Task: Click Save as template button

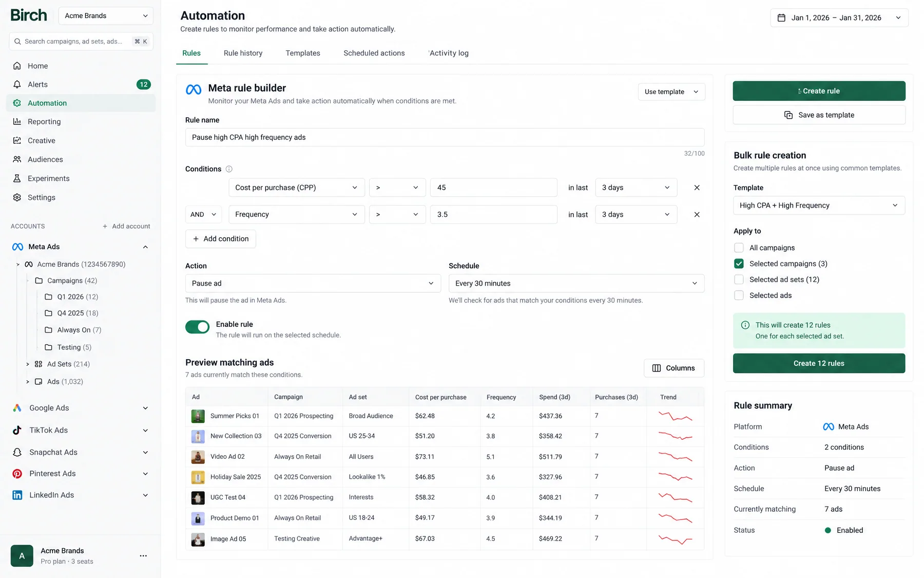Action: click(x=819, y=115)
